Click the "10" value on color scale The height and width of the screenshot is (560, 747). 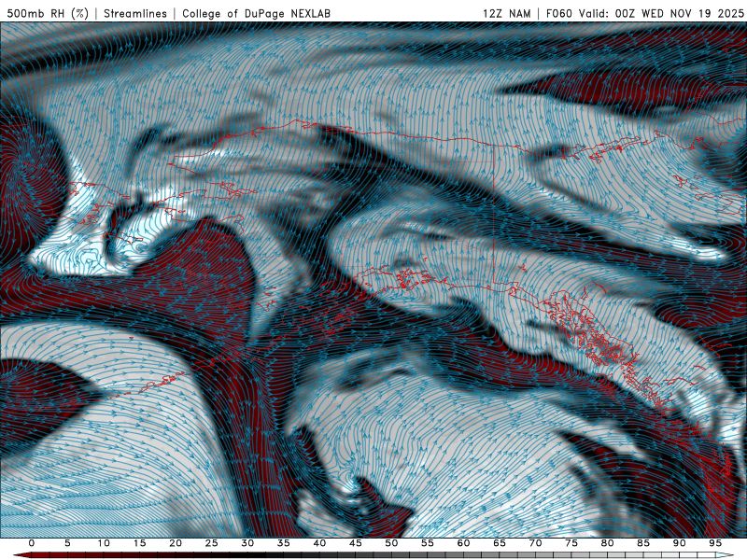pyautogui.click(x=104, y=543)
